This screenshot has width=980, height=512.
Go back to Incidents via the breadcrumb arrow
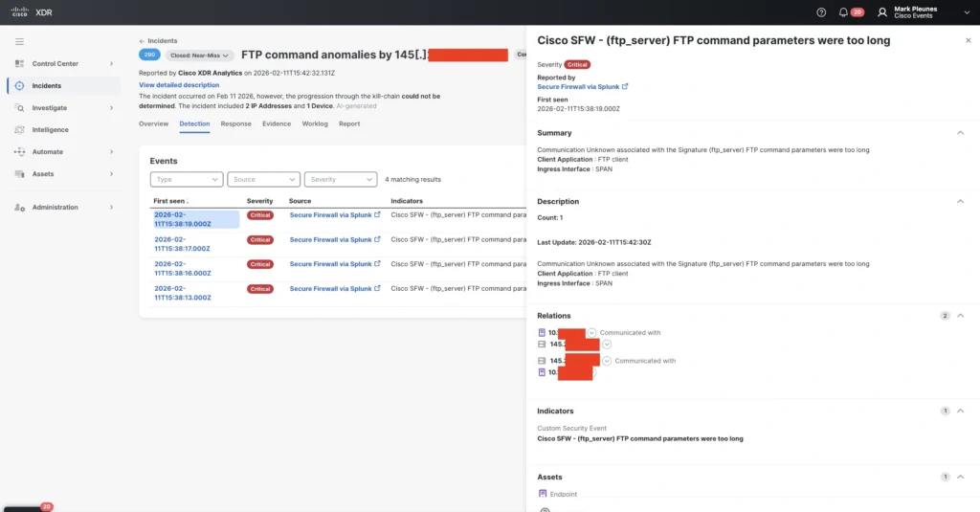[x=142, y=41]
